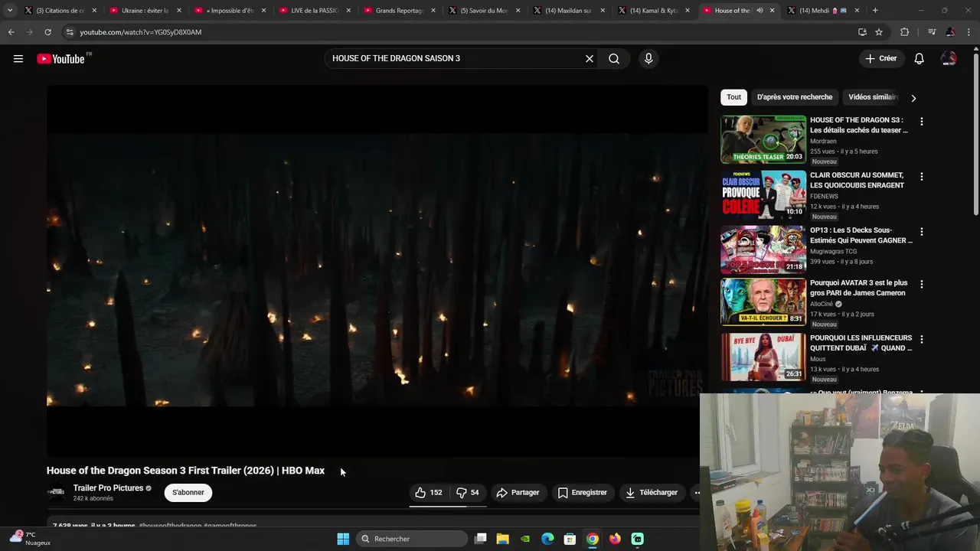Viewport: 980px width, 551px height.
Task: Open the Mordraen channel link
Action: tap(823, 142)
